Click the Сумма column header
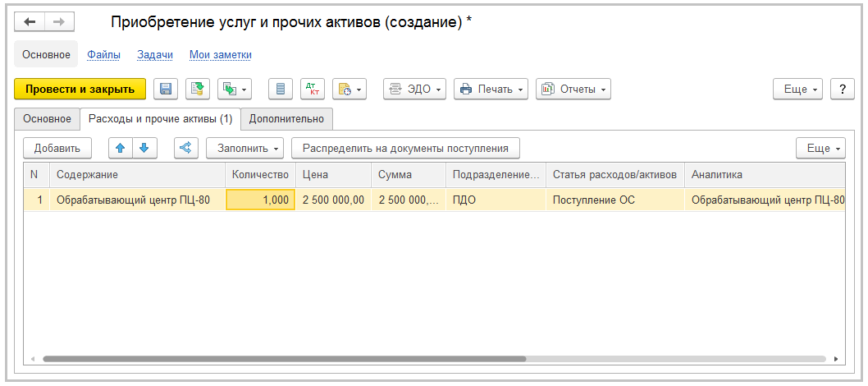The image size is (868, 386). [408, 174]
